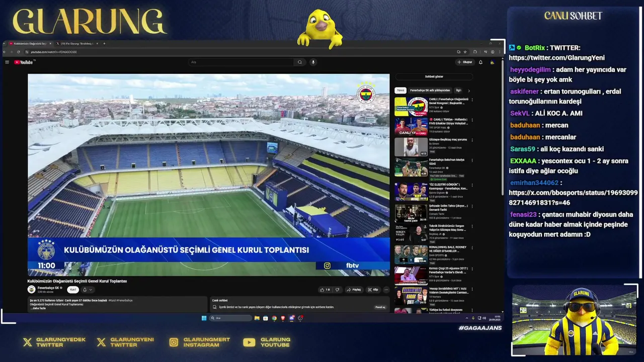Screen dimensions: 644x362
Task: Click the GLARUNGYEDEK Twitter X icon
Action: coord(27,342)
